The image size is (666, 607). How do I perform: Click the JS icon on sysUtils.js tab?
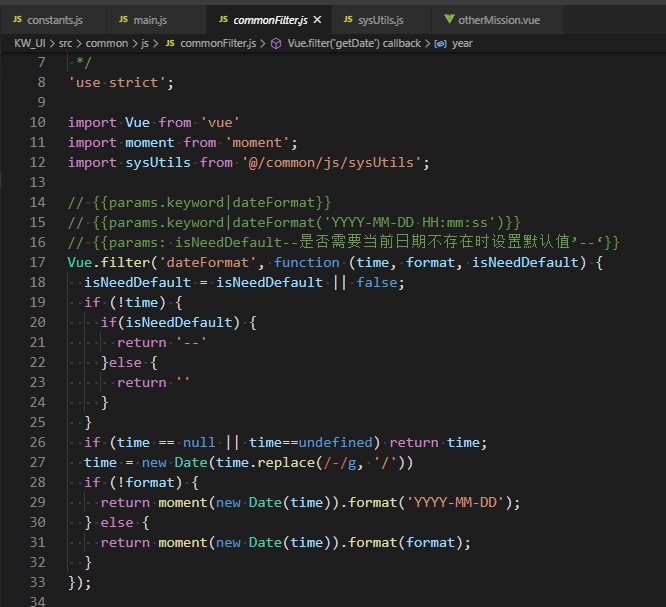tap(348, 20)
